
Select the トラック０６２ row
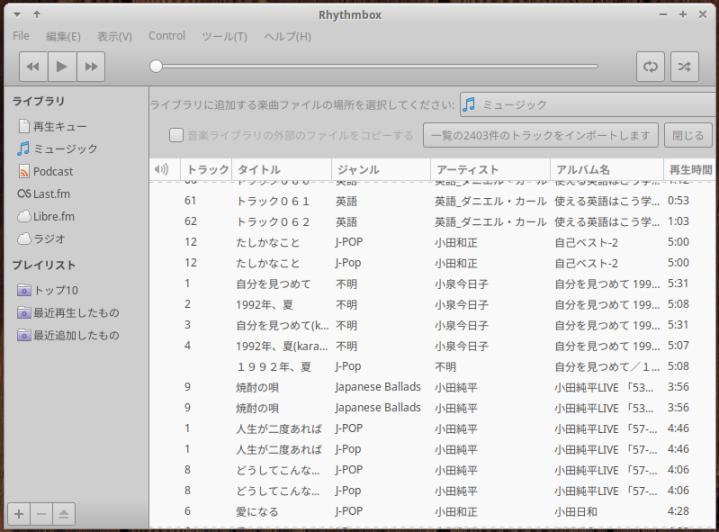[432, 222]
